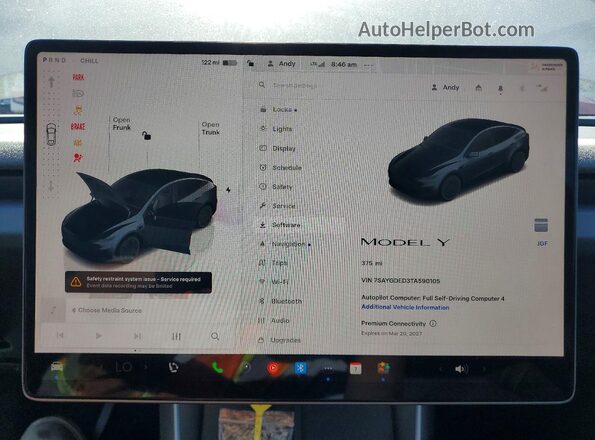Tap the previous track button
This screenshot has height=440, width=595.
60,335
